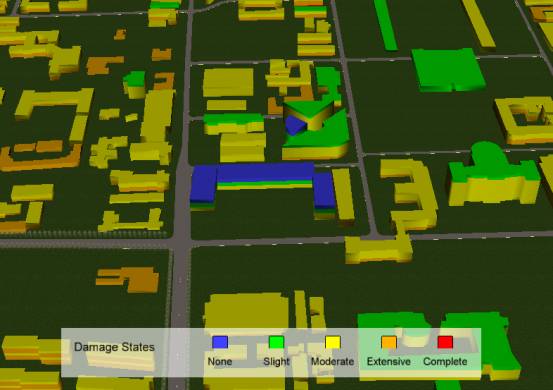
Task: Click the main road intersection in the center left
Action: coord(181,243)
